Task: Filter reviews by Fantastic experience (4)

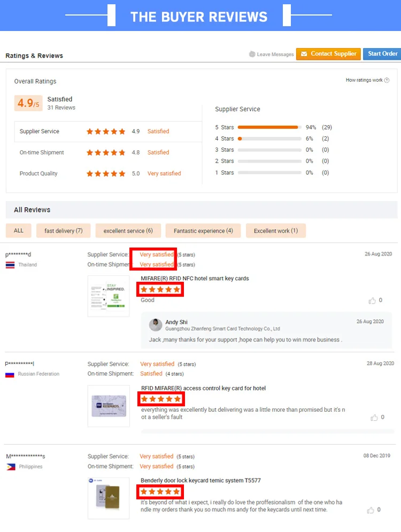Action: [203, 231]
